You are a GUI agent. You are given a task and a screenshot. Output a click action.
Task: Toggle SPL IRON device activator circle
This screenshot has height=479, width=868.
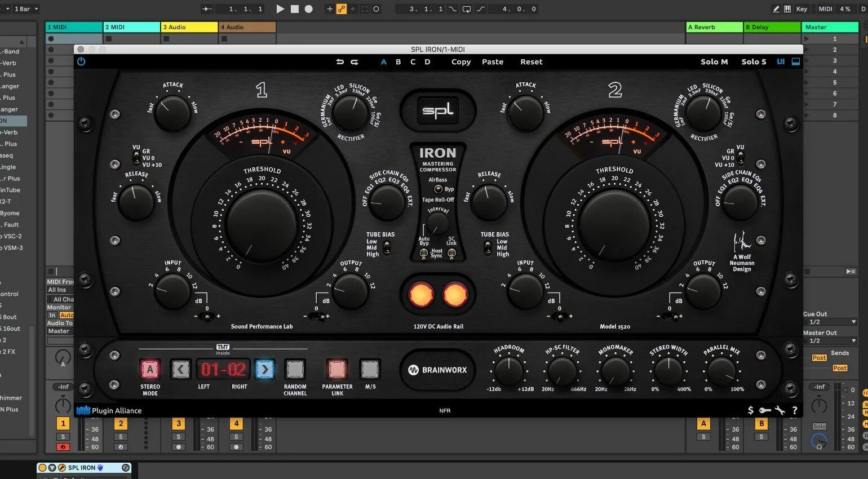point(42,468)
